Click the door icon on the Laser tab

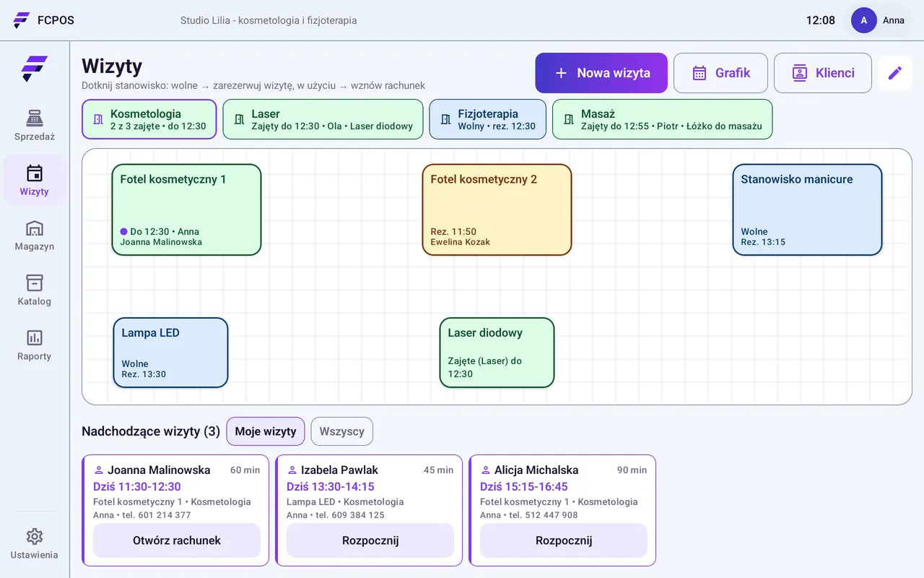(240, 119)
